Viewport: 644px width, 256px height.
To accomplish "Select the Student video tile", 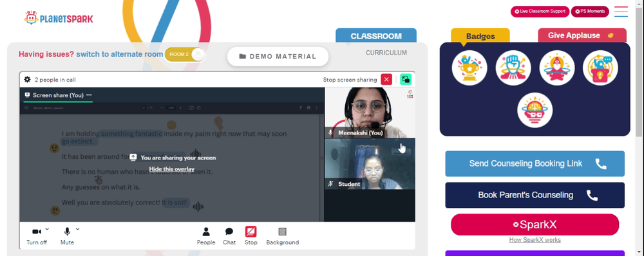I will 370,164.
